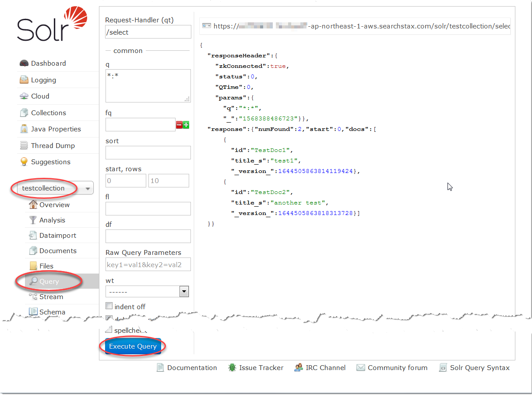Add fq filter with green plus icon
This screenshot has height=395, width=532.
[186, 125]
